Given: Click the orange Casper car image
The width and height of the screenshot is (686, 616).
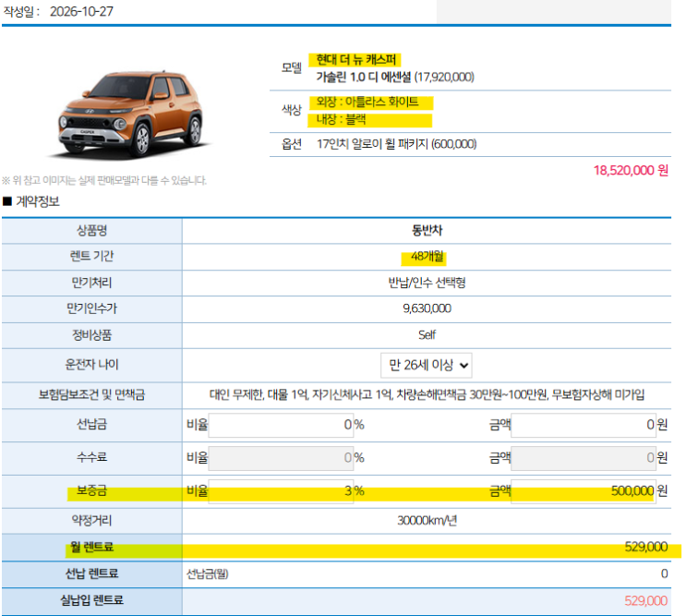Looking at the screenshot, I should [x=131, y=115].
